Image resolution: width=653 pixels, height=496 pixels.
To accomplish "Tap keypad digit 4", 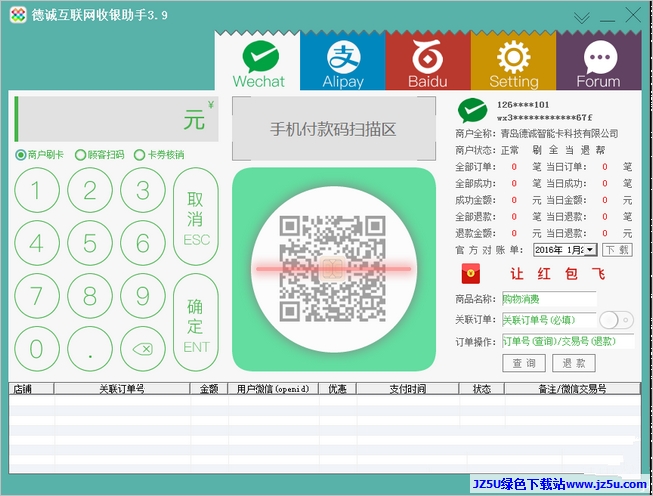I will tap(37, 243).
